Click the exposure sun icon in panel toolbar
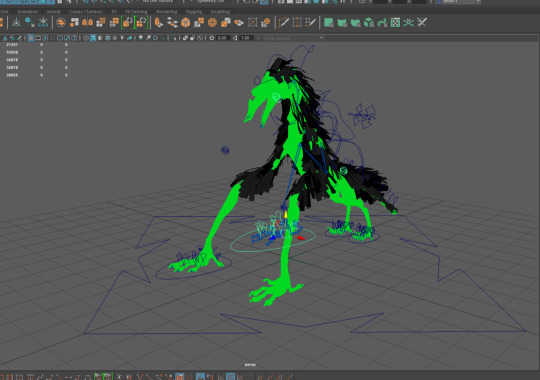 [212, 38]
